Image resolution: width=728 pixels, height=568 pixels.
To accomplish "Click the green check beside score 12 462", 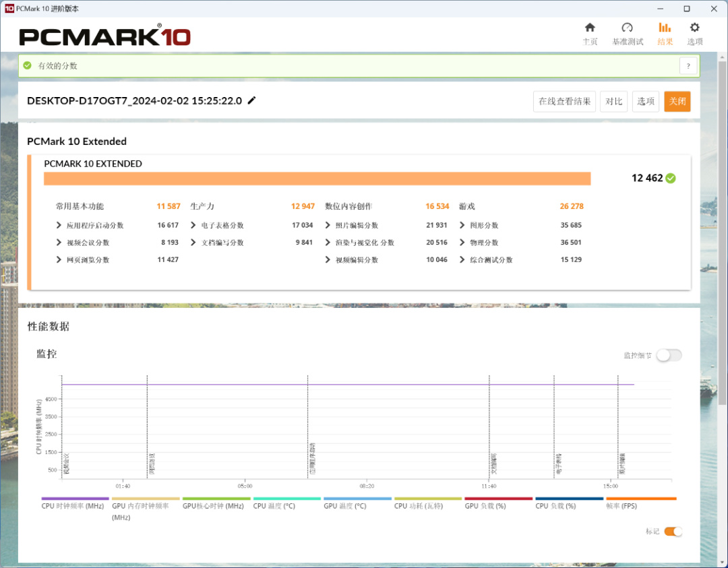I will pyautogui.click(x=671, y=178).
